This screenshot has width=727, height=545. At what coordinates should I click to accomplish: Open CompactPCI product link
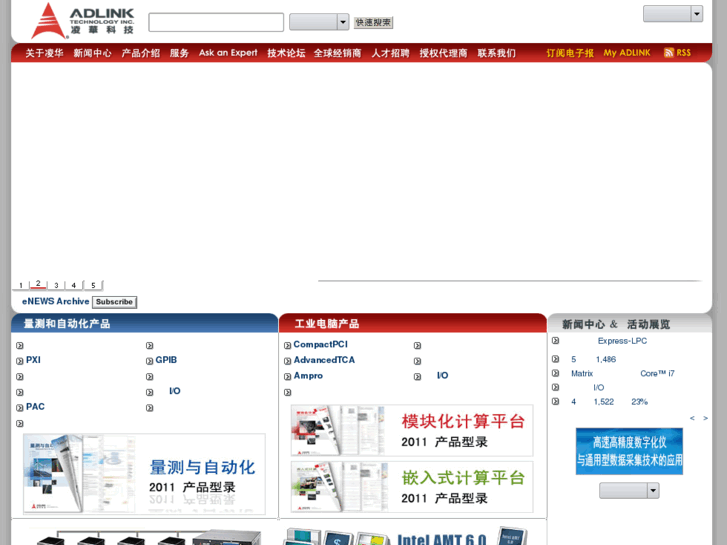tap(320, 345)
